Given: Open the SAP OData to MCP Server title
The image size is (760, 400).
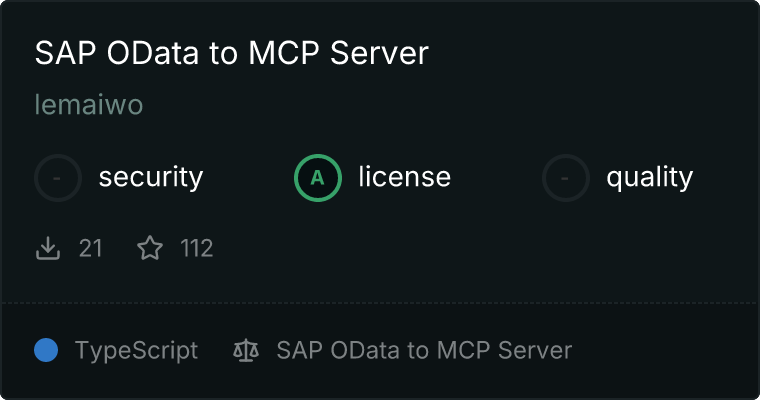Looking at the screenshot, I should (x=231, y=53).
